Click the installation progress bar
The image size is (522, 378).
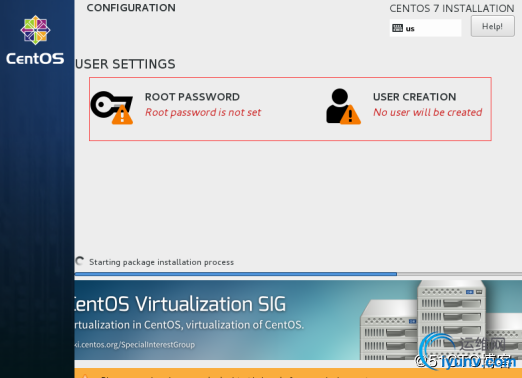click(298, 274)
